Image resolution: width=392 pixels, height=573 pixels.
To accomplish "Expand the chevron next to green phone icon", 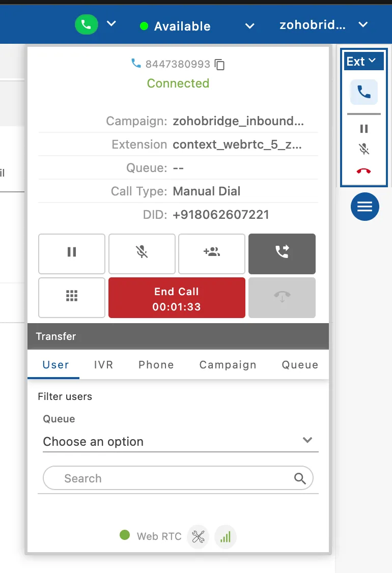I will (x=111, y=24).
